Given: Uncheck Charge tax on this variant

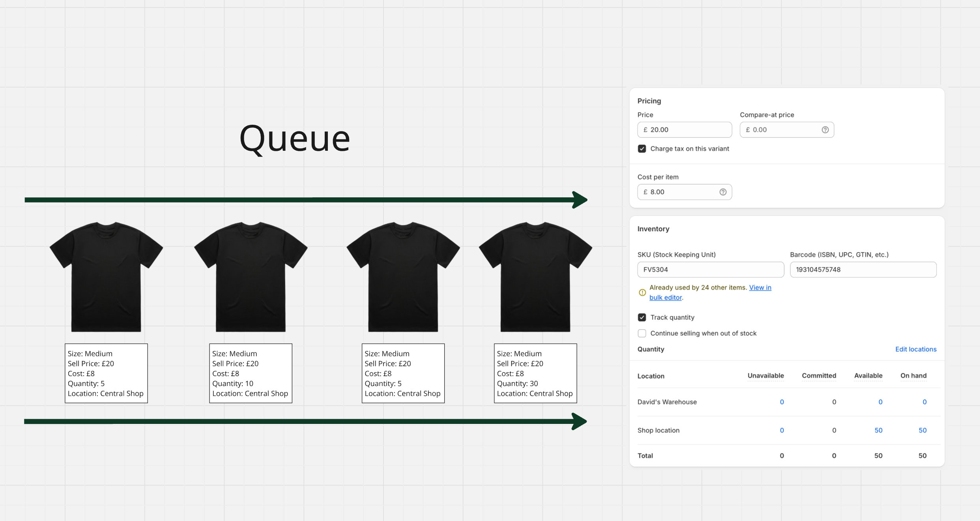Looking at the screenshot, I should [x=642, y=148].
